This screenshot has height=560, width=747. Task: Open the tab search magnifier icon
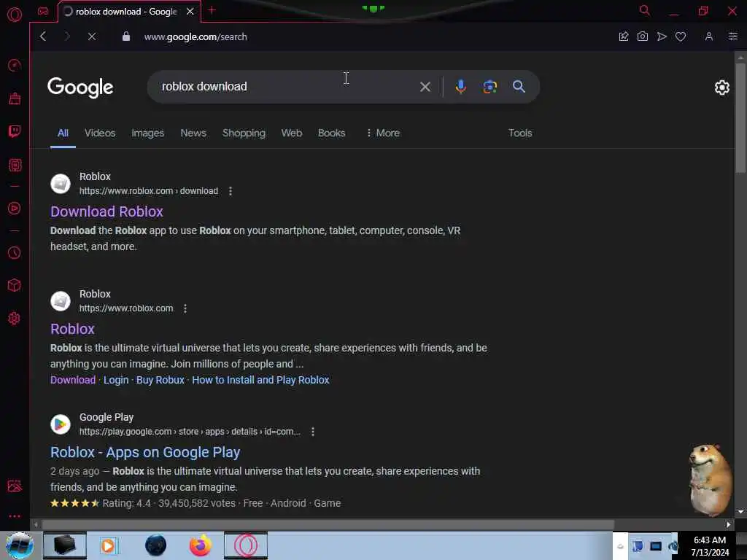645,10
